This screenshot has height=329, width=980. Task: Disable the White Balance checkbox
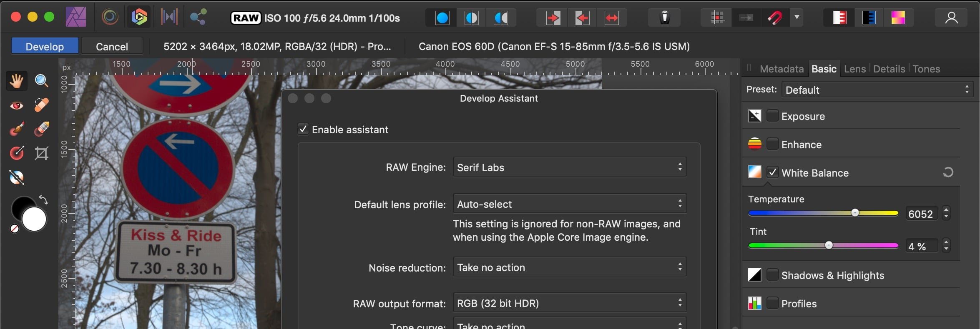pos(772,172)
